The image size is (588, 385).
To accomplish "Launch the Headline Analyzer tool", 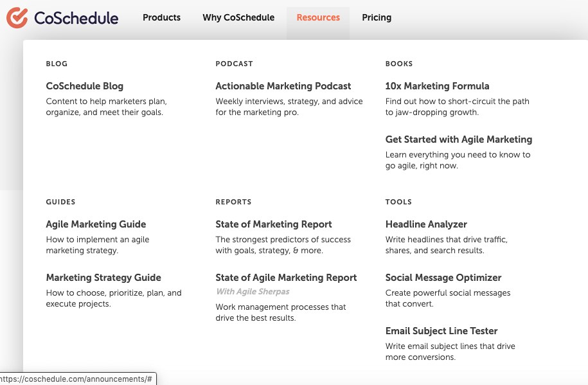I will [x=426, y=224].
